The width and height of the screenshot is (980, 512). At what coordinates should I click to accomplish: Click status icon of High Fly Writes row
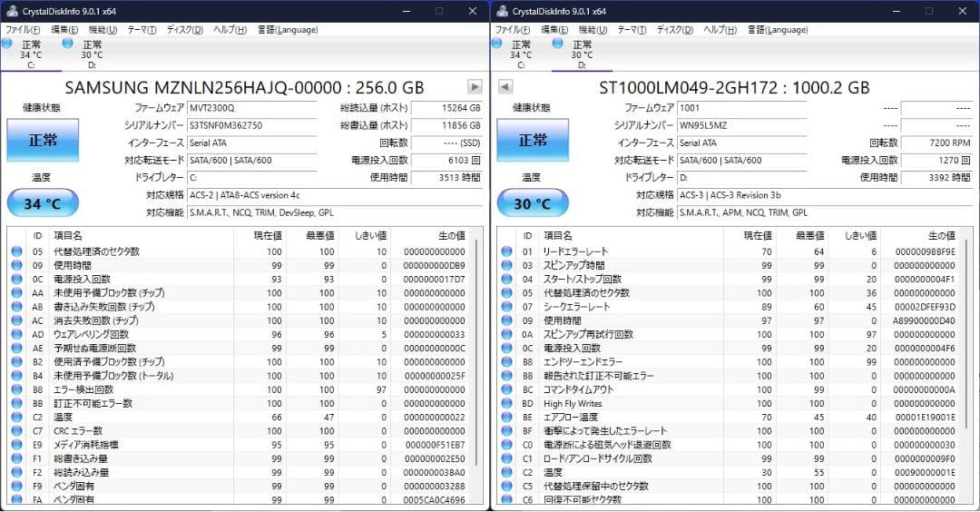(x=507, y=403)
